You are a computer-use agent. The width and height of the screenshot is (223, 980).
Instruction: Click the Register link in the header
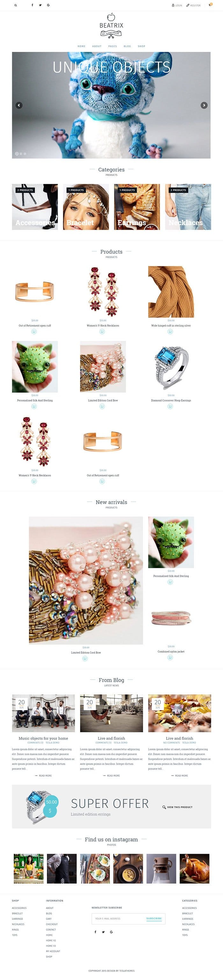click(x=194, y=5)
